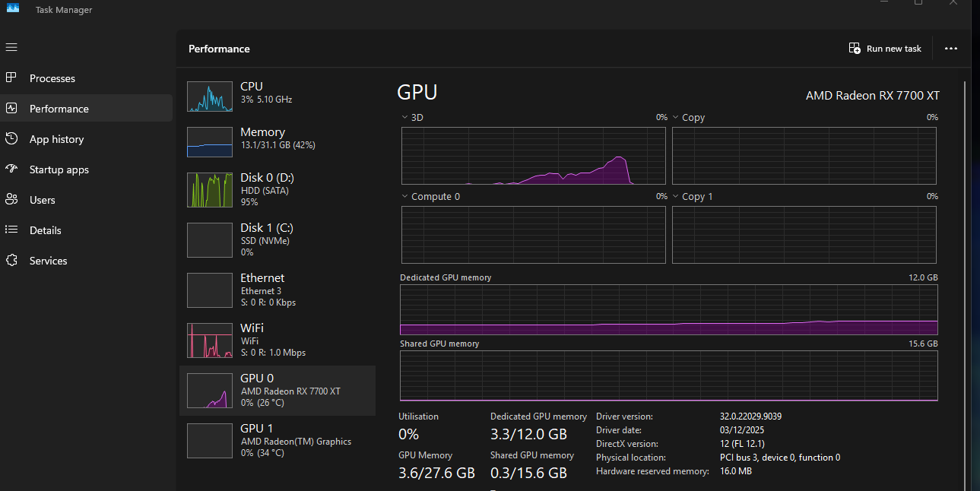Open the Copy graph type chevron

click(x=674, y=116)
